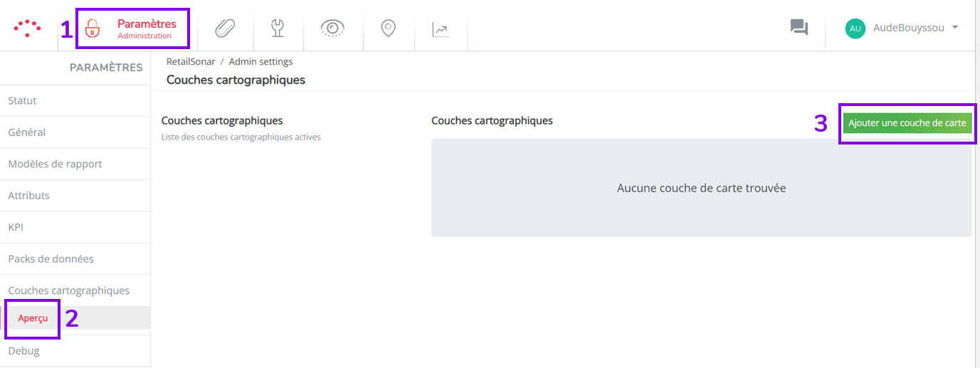
Task: Select the Aperçu sub-item
Action: click(33, 318)
